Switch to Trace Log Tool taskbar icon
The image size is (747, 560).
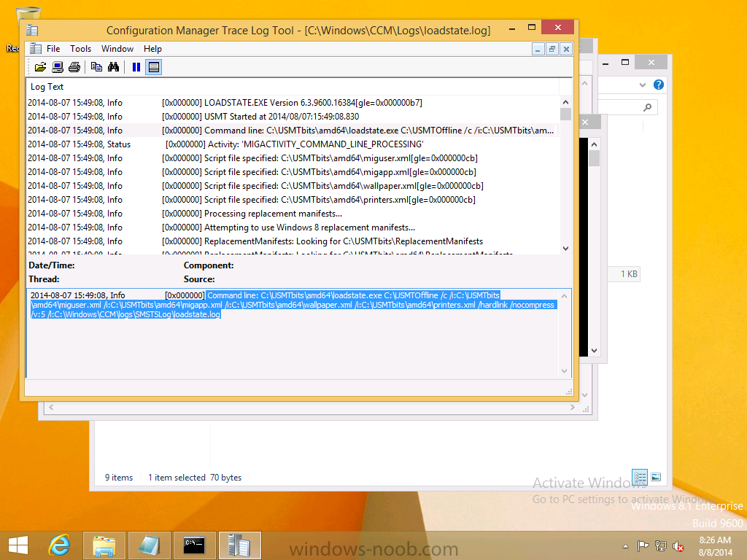(239, 545)
